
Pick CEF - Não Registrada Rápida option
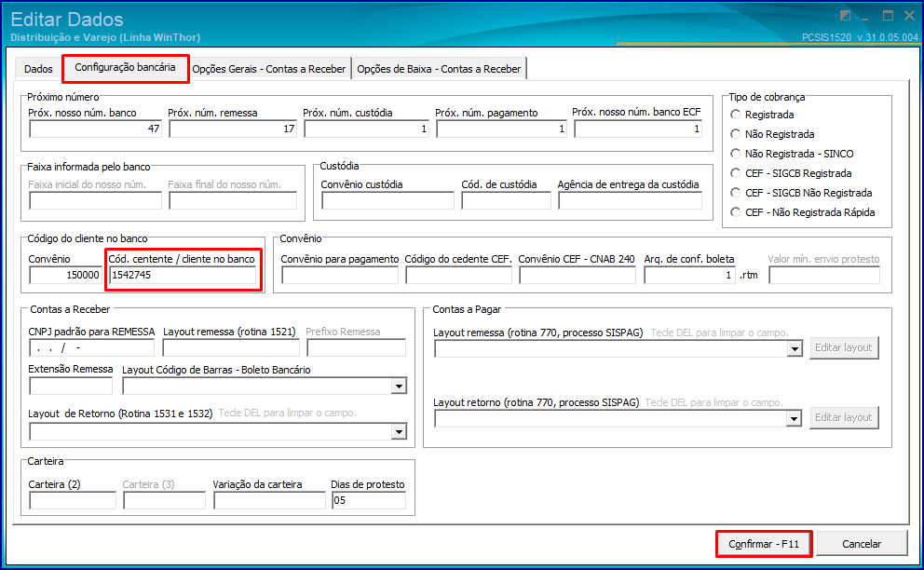point(802,211)
